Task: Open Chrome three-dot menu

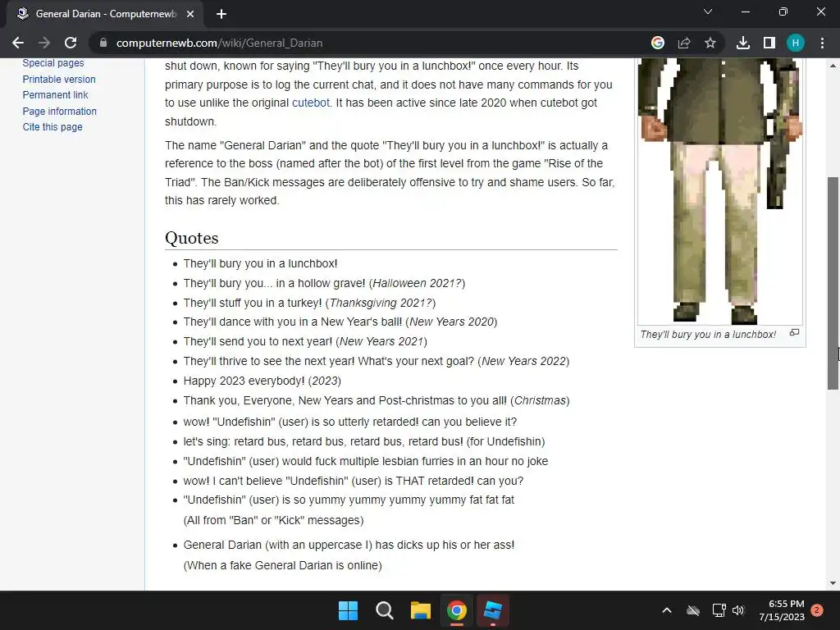Action: pyautogui.click(x=822, y=43)
